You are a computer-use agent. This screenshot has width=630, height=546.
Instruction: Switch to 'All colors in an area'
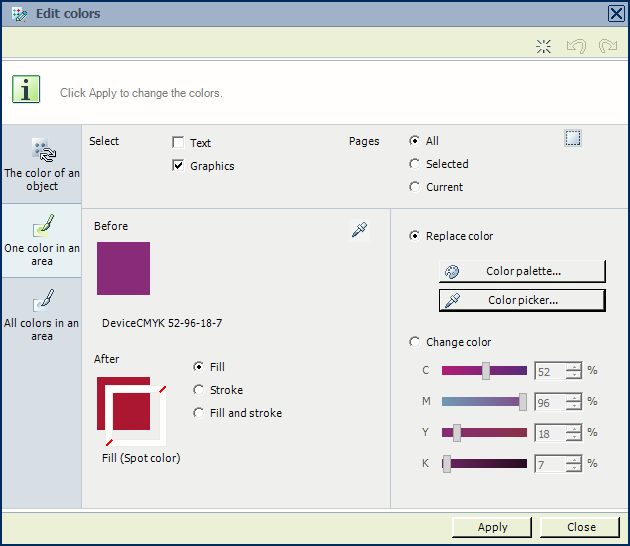pos(42,315)
